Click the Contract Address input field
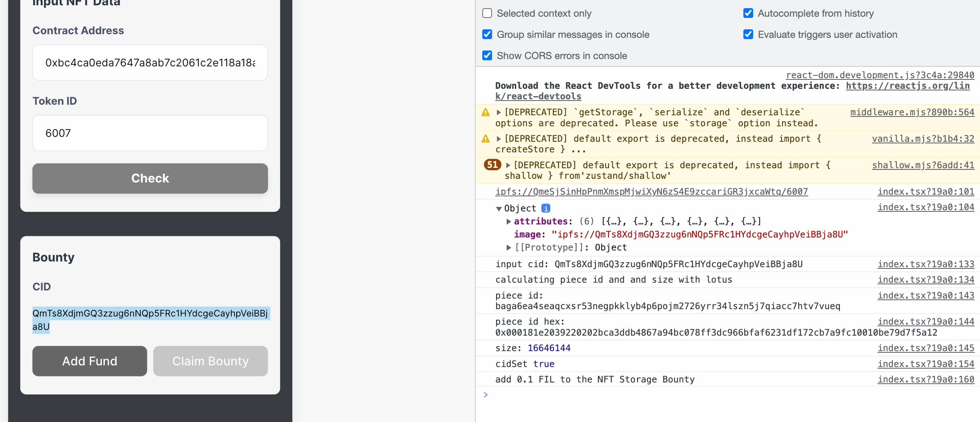The image size is (980, 422). click(150, 63)
